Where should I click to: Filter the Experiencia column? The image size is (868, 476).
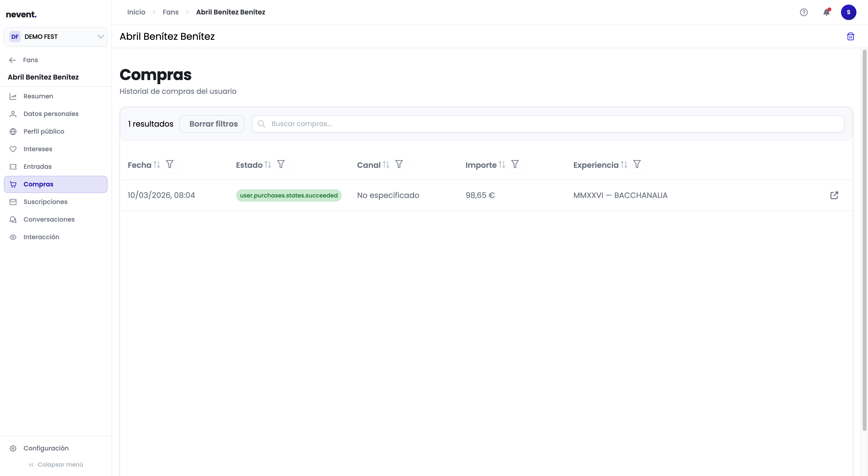point(637,164)
